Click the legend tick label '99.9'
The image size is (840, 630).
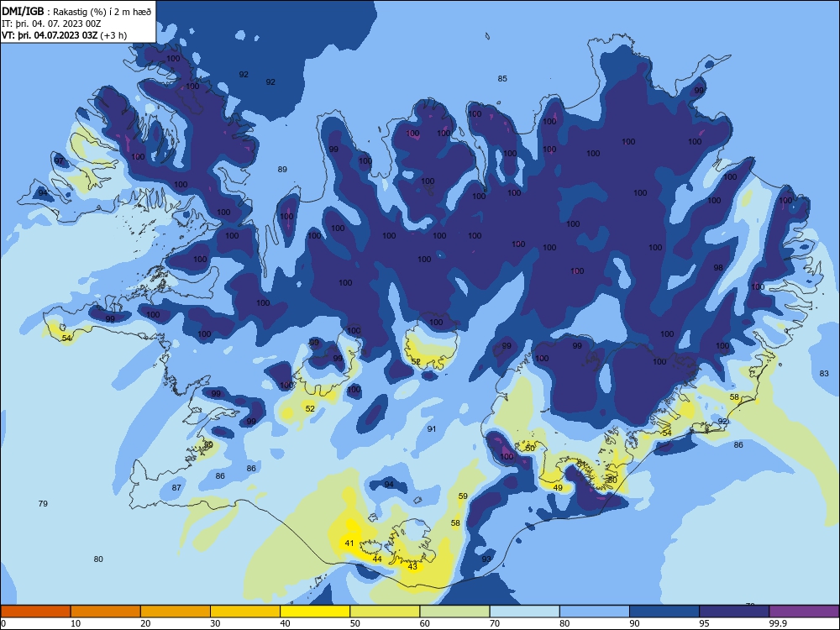point(777,623)
